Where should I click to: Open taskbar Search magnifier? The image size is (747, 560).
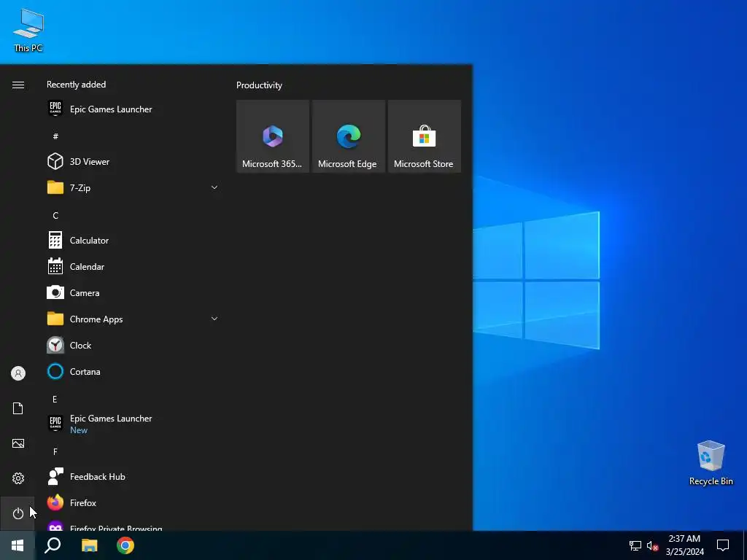click(x=53, y=545)
